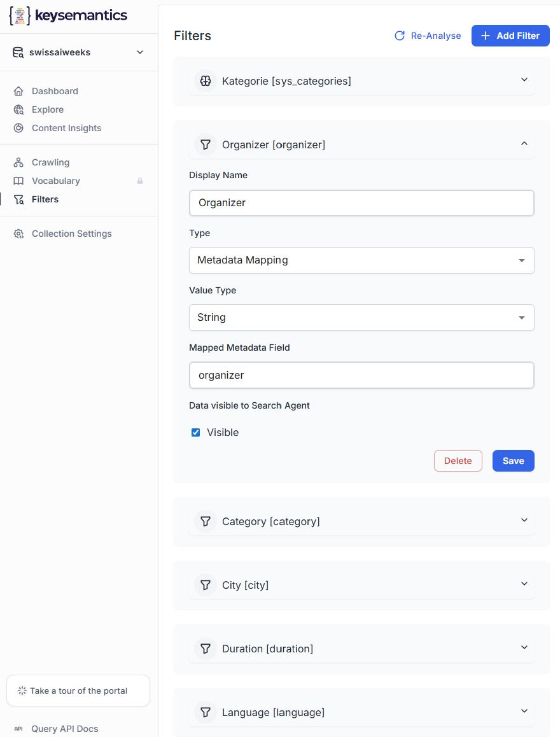Screen dimensions: 560x737
Task: Click the Category filter funnel icon
Action: (x=206, y=521)
